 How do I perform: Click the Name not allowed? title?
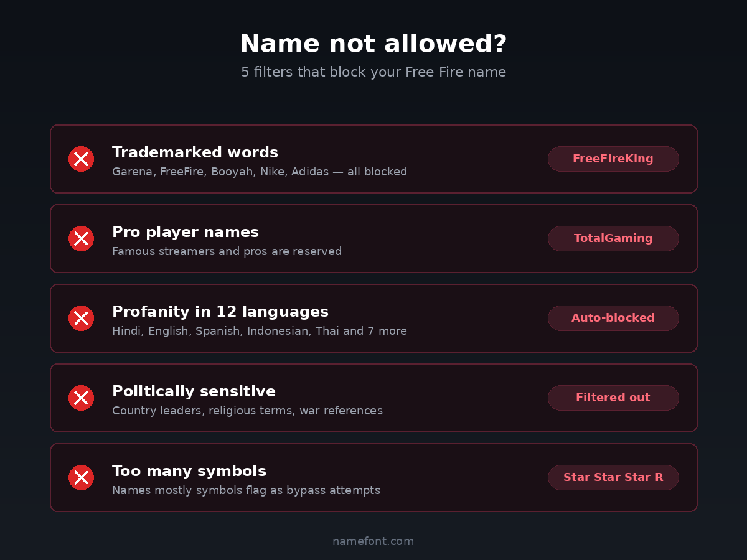(x=374, y=44)
